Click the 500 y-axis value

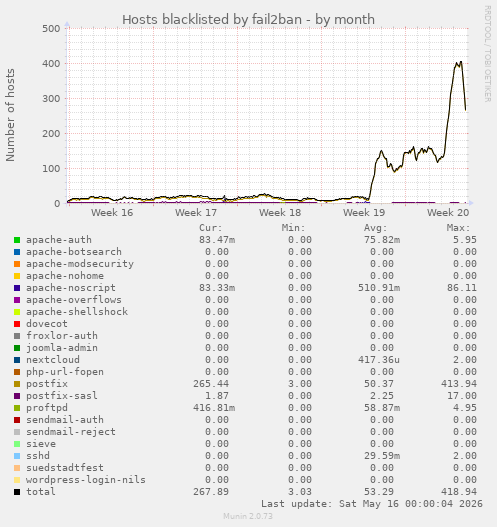(51, 29)
